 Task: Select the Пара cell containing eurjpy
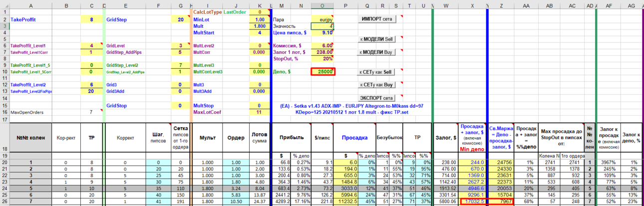point(322,19)
